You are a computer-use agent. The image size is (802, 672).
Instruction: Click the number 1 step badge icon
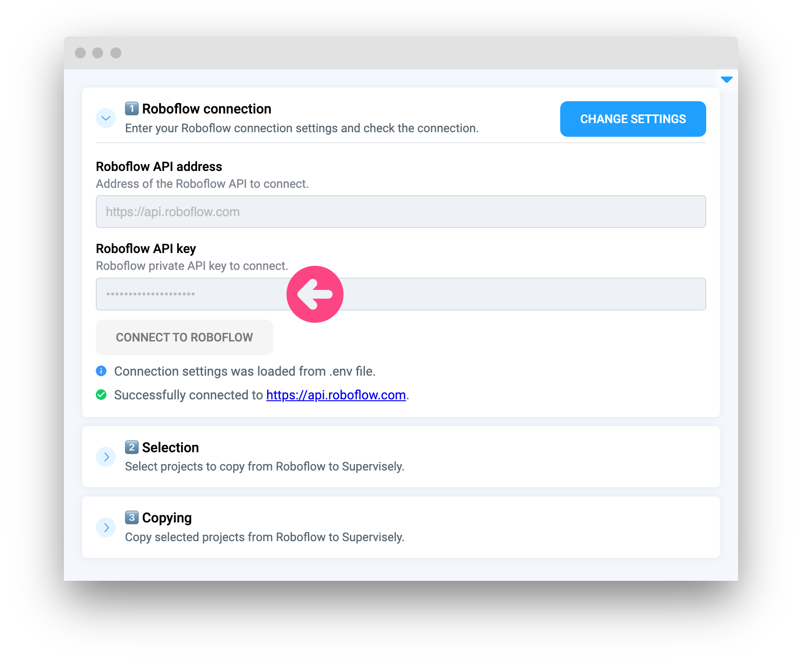tap(132, 109)
